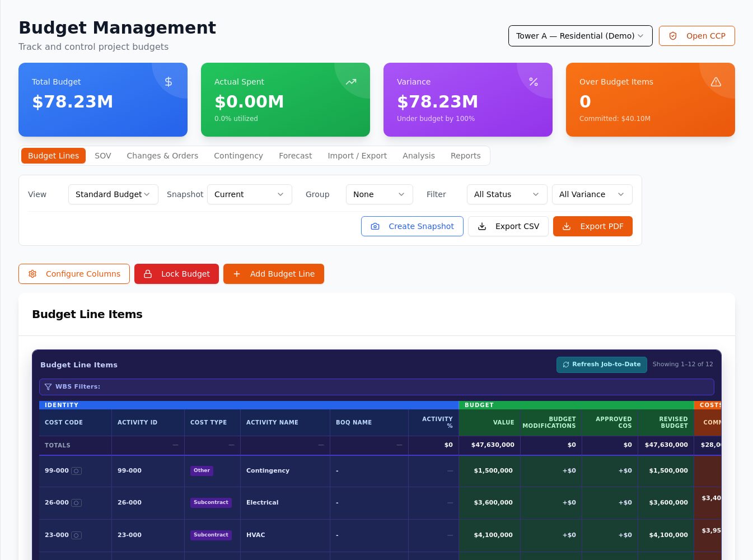This screenshot has width=753, height=560.
Task: Click the trend arrow icon on Actual Spent card
Action: (x=351, y=82)
